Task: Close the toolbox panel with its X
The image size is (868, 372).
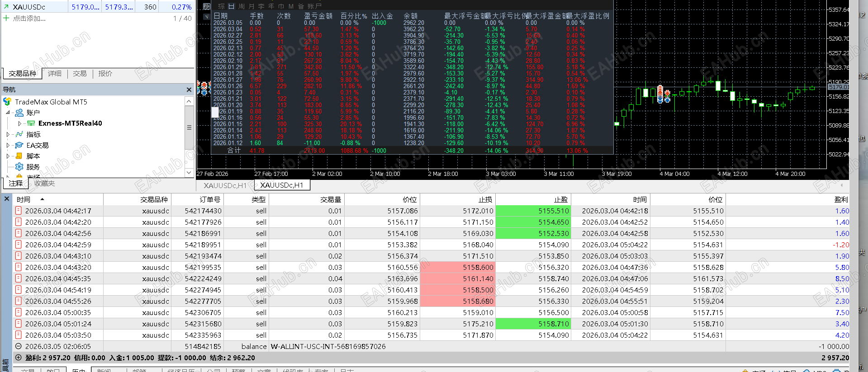Action: pos(6,198)
